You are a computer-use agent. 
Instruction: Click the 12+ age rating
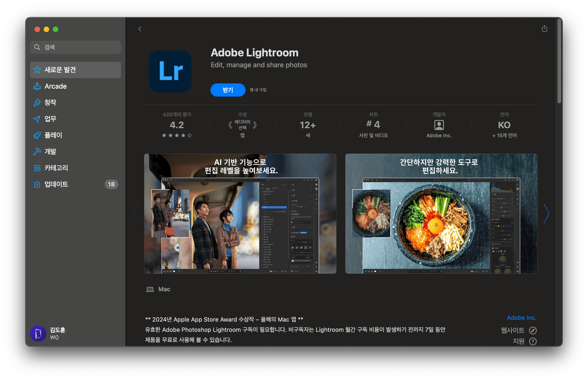point(308,125)
